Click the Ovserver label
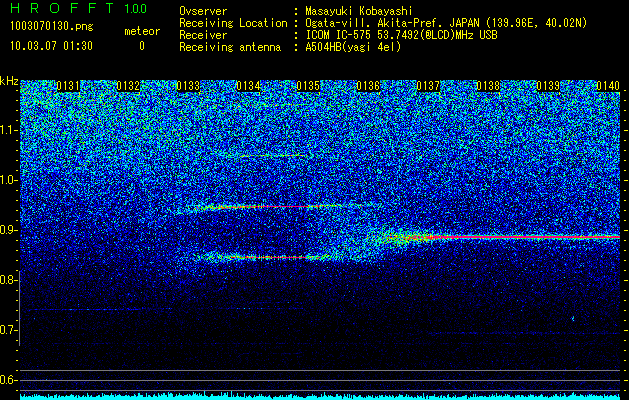Viewport: 629px width, 400px height. click(x=203, y=11)
